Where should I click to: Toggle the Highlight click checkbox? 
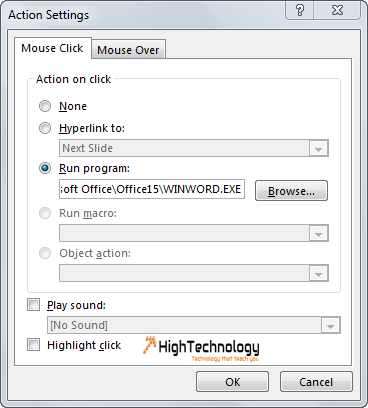tap(33, 345)
